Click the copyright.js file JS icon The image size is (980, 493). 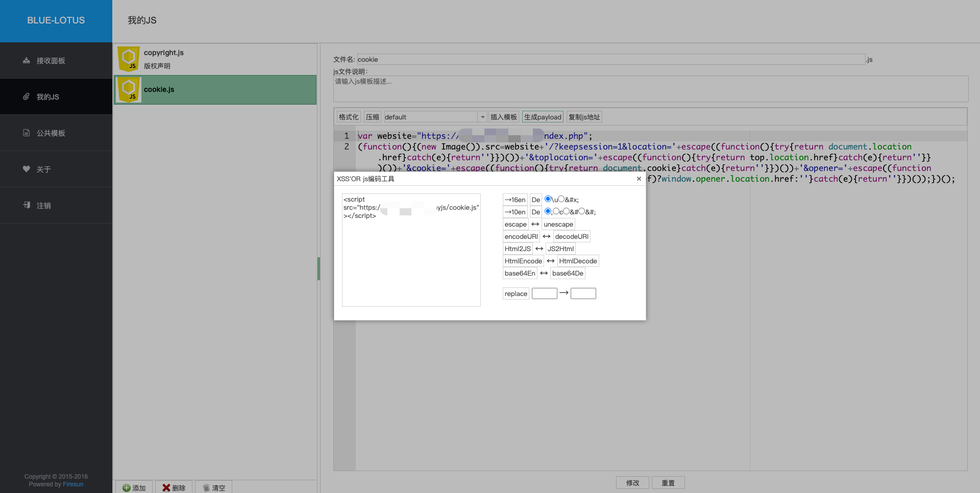tap(129, 59)
